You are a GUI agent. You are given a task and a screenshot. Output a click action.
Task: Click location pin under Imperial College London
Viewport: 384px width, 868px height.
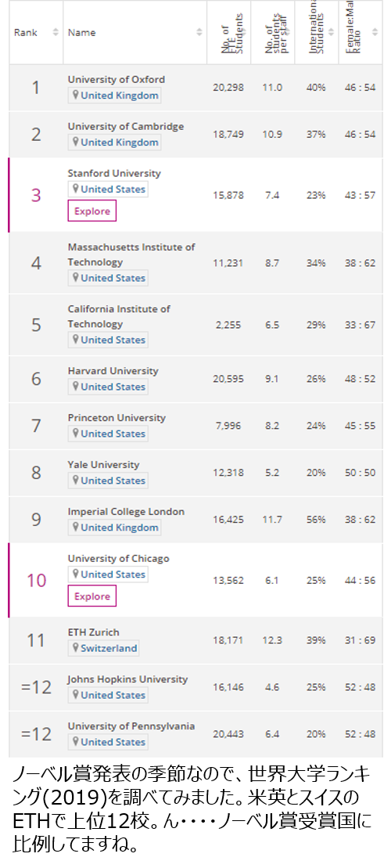(x=76, y=527)
